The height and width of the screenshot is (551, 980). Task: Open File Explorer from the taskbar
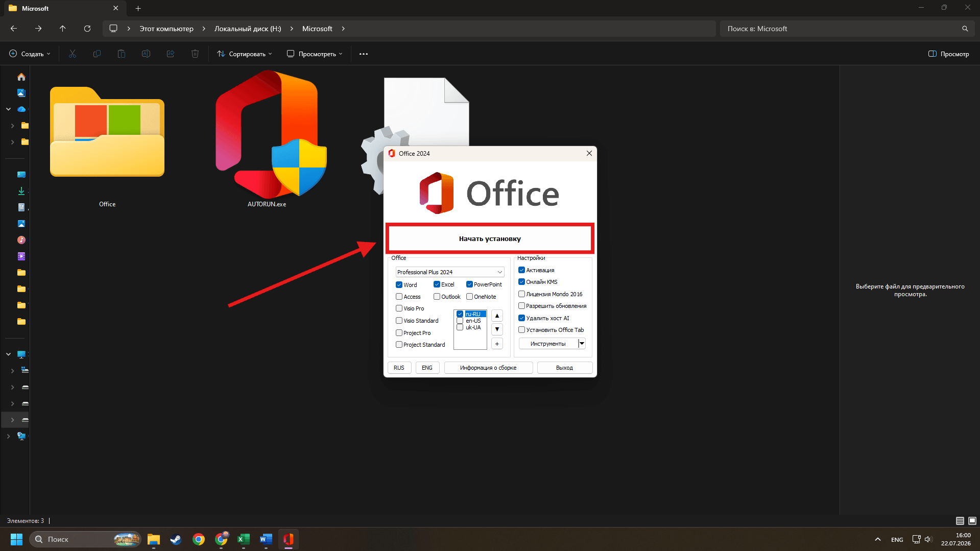154,539
